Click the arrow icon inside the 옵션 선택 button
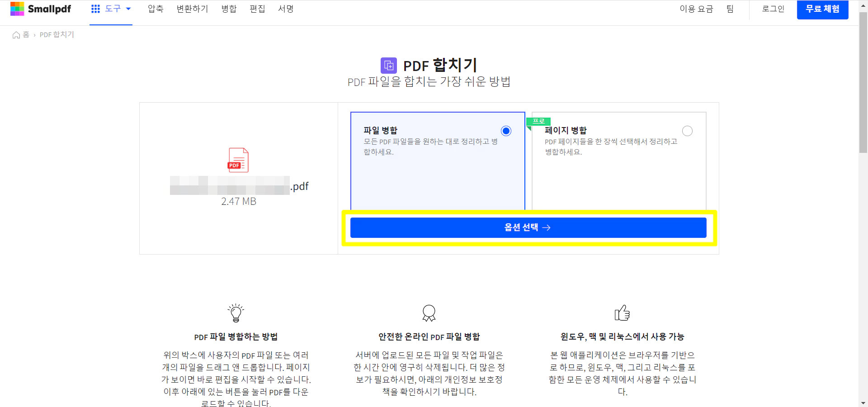The image size is (868, 407). coord(547,227)
